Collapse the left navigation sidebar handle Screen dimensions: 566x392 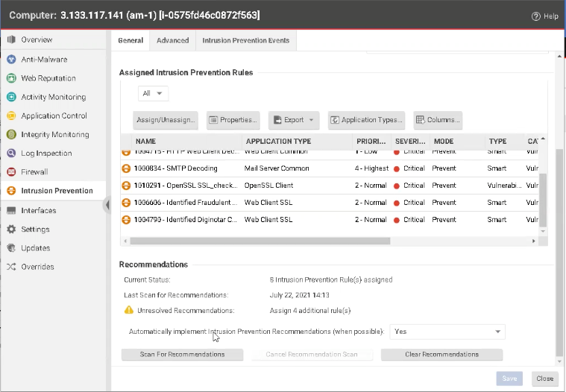coord(107,204)
